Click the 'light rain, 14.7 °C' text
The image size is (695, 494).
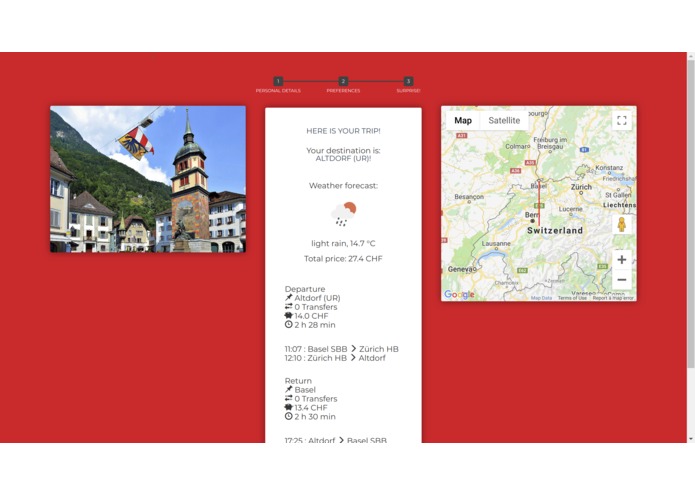tap(343, 244)
